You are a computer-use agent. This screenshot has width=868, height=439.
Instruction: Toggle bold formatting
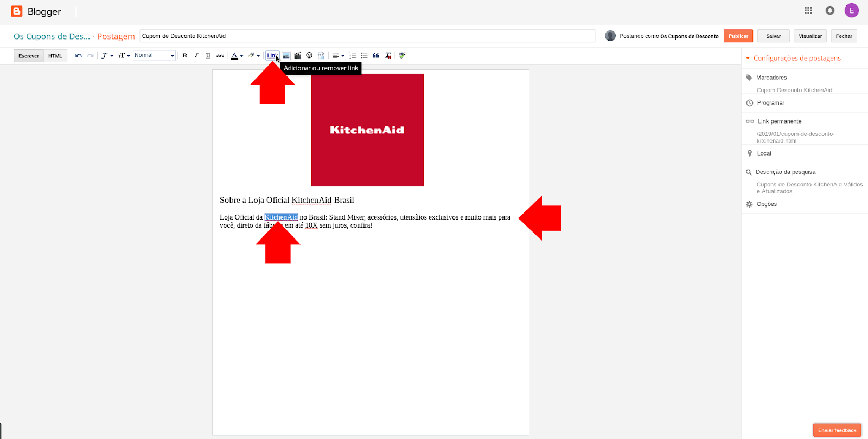tap(185, 55)
